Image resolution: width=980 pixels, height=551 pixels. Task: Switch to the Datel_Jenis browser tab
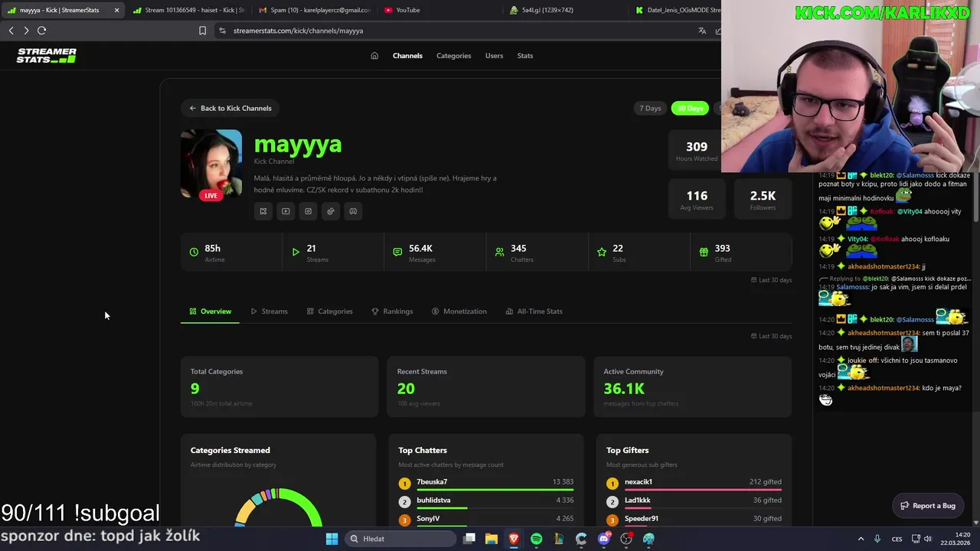click(677, 10)
